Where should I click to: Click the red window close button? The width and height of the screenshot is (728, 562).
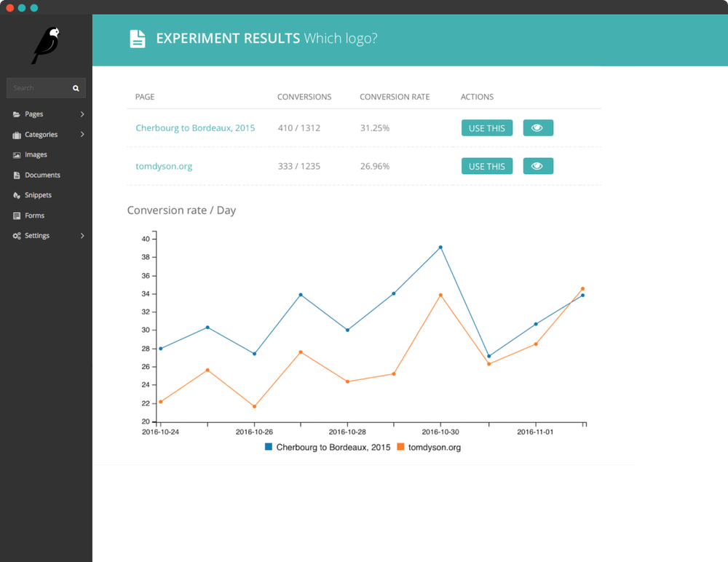(9, 8)
